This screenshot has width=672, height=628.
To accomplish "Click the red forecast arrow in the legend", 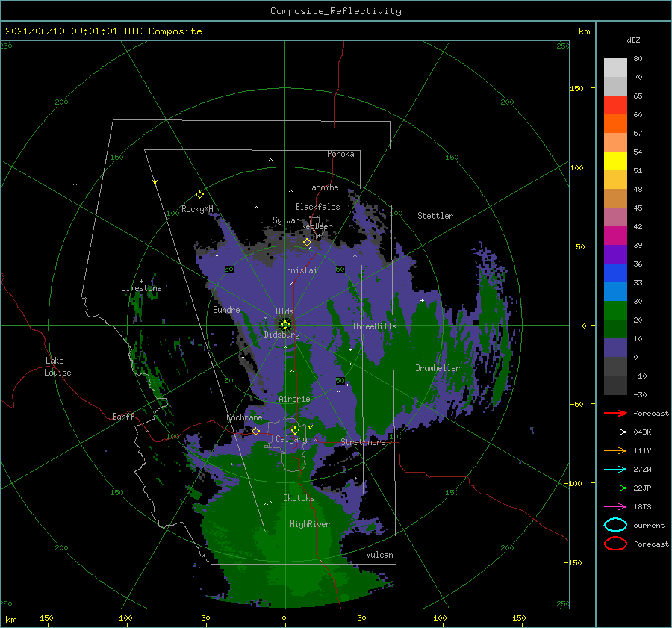I will tap(615, 413).
